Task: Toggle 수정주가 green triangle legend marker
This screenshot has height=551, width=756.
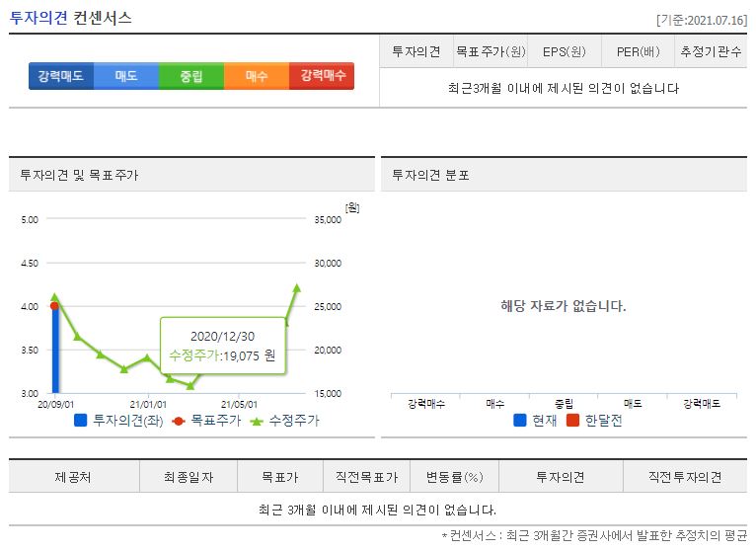Action: [257, 422]
